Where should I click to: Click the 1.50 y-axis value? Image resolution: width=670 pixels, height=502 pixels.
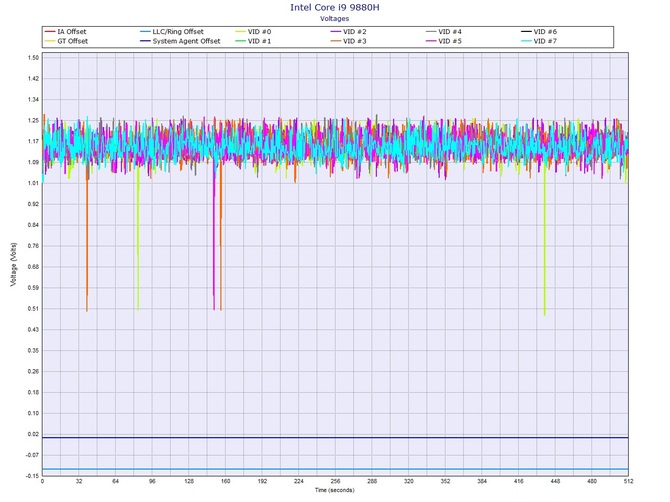[33, 58]
